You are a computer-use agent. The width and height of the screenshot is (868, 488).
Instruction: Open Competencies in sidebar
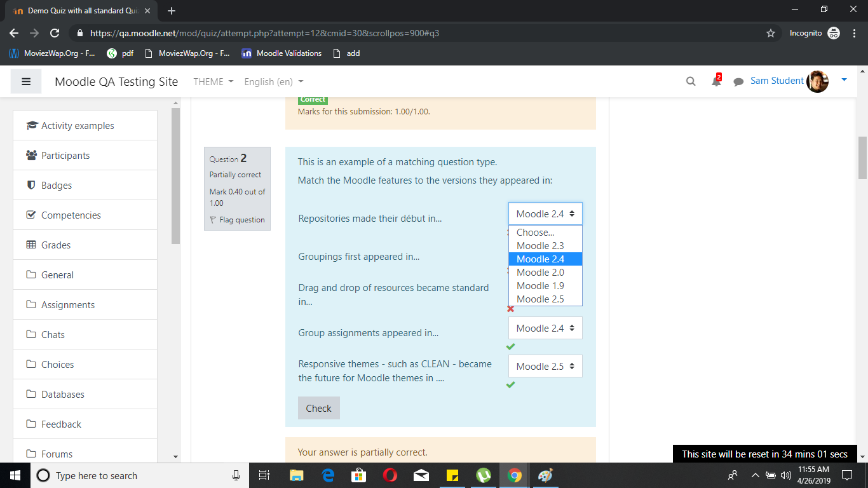point(85,215)
